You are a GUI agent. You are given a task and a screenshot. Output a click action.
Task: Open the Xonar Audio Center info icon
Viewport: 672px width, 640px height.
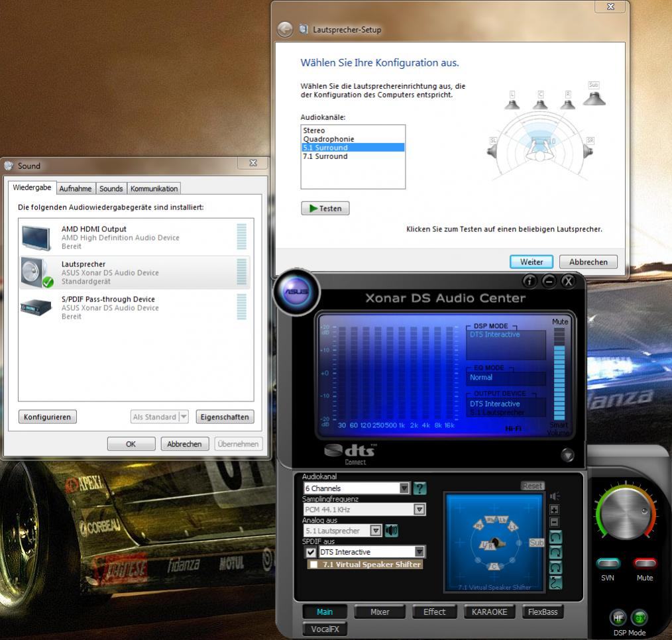530,281
